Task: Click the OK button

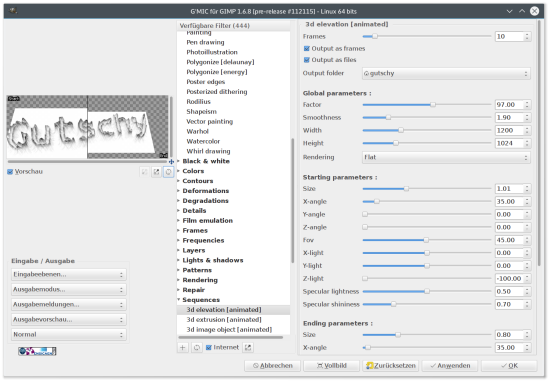Action: click(x=509, y=366)
